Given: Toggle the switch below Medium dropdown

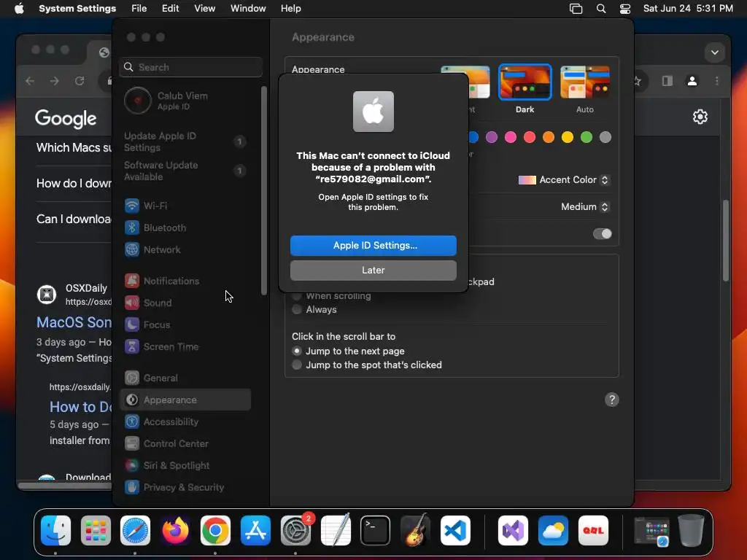Looking at the screenshot, I should click(602, 234).
